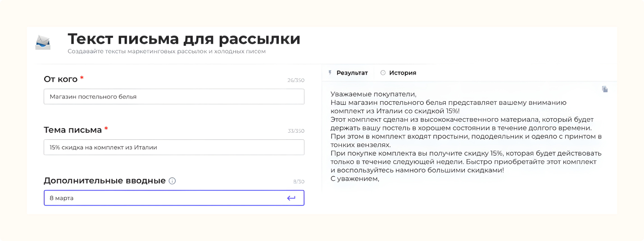This screenshot has height=241, width=644.
Task: Click the 26/350 character counter
Action: pos(296,80)
